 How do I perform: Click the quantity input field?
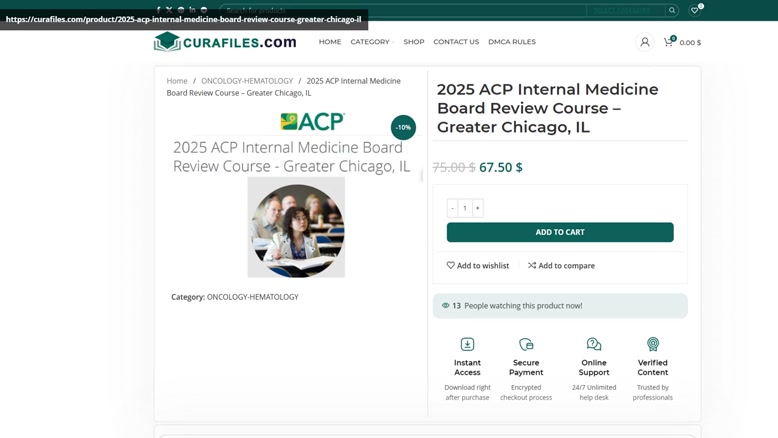465,208
